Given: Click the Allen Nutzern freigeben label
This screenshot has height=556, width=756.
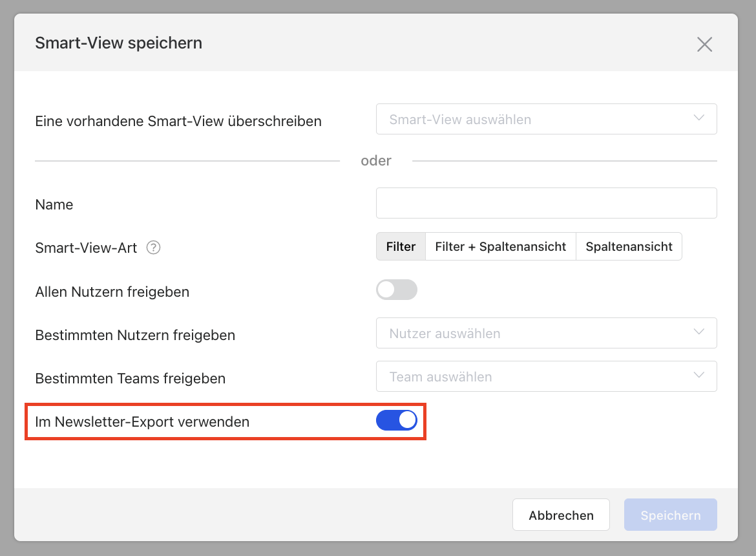Looking at the screenshot, I should tap(112, 292).
